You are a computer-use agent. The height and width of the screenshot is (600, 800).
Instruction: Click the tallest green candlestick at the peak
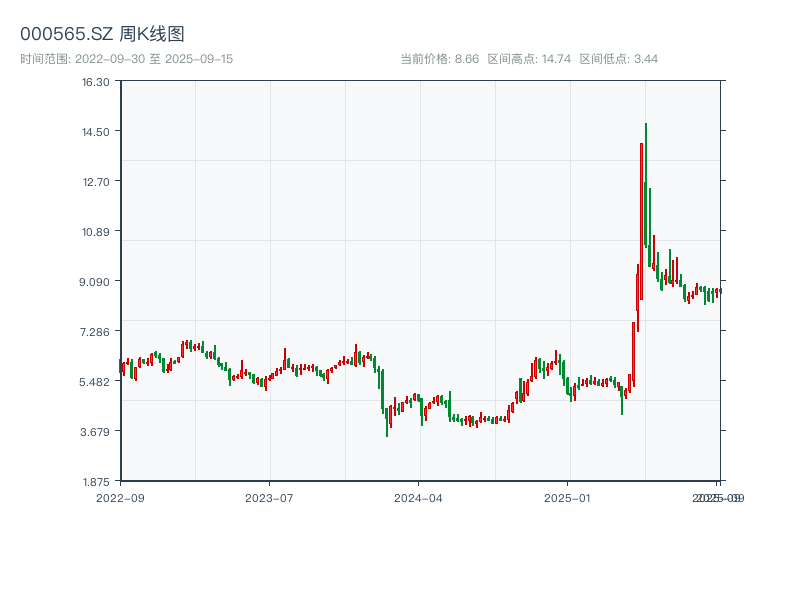pyautogui.click(x=646, y=185)
